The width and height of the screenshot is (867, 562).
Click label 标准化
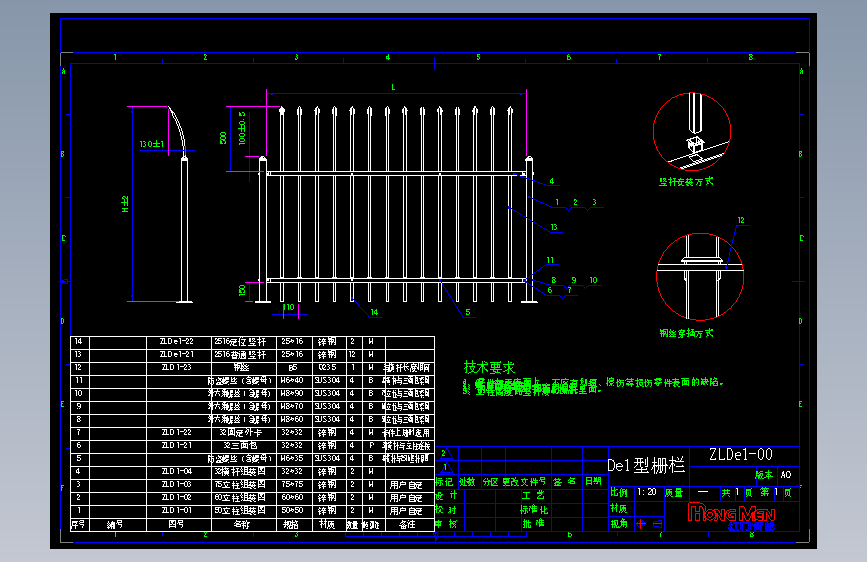534,509
